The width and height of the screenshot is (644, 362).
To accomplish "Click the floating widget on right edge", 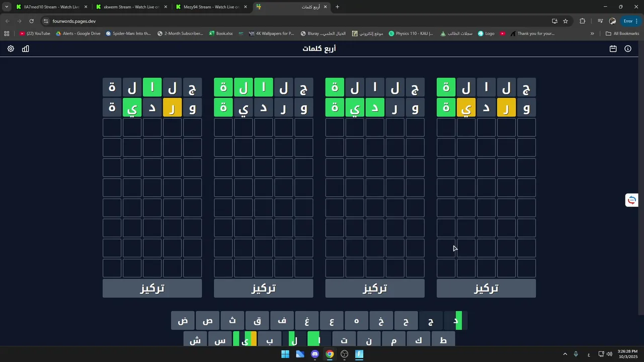I will point(632,200).
